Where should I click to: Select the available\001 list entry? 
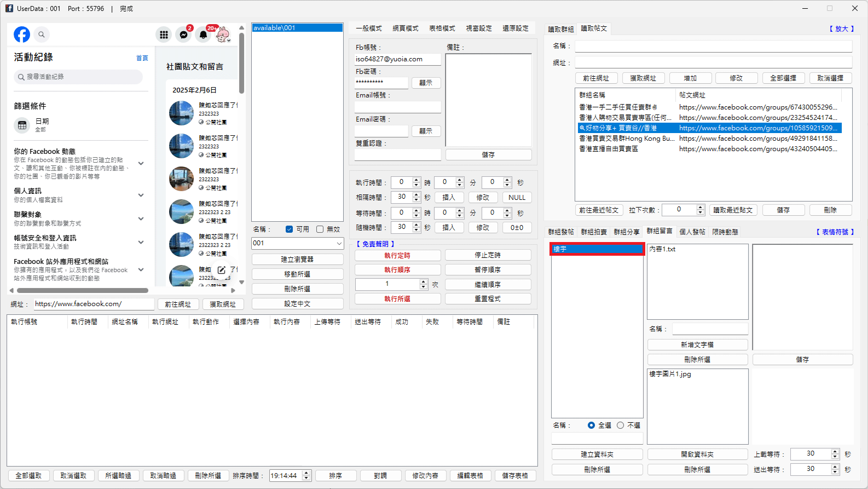(297, 28)
